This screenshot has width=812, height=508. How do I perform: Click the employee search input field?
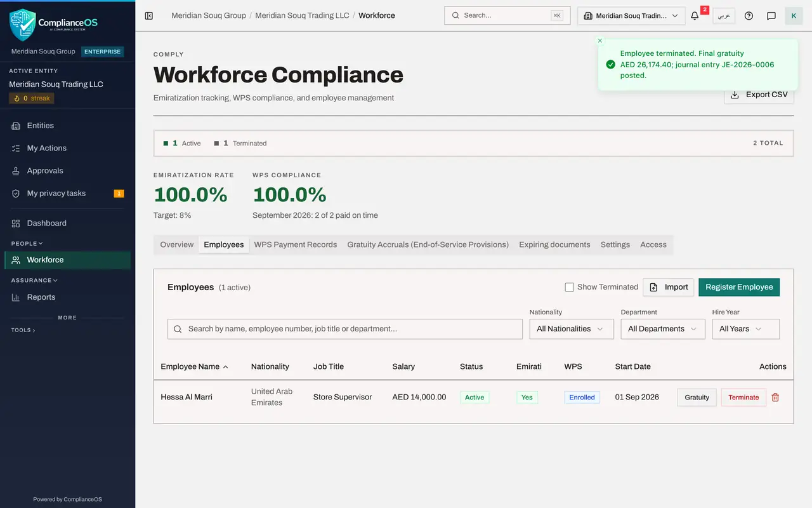[345, 329]
